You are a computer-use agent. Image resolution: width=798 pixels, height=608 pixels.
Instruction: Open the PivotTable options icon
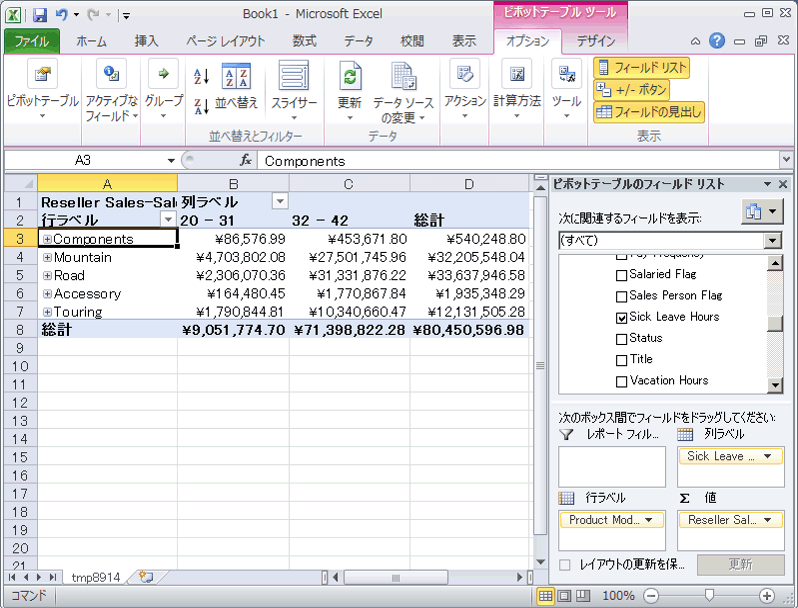pyautogui.click(x=42, y=75)
